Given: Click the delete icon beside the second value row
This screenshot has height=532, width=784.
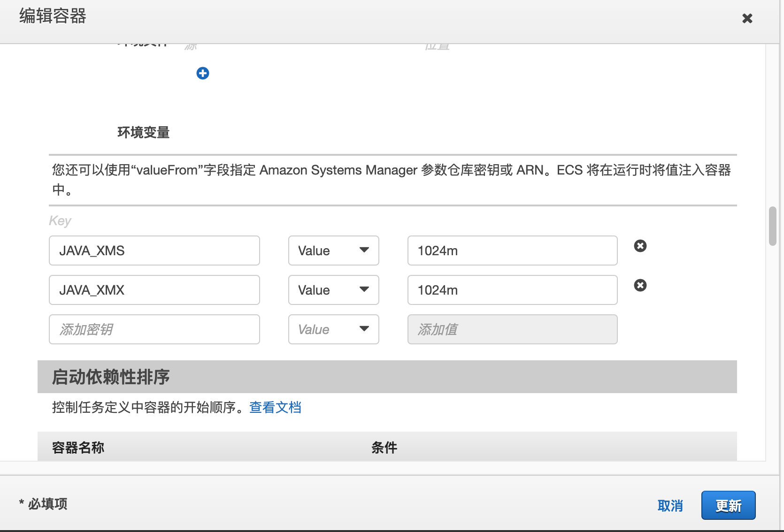Looking at the screenshot, I should [x=640, y=285].
